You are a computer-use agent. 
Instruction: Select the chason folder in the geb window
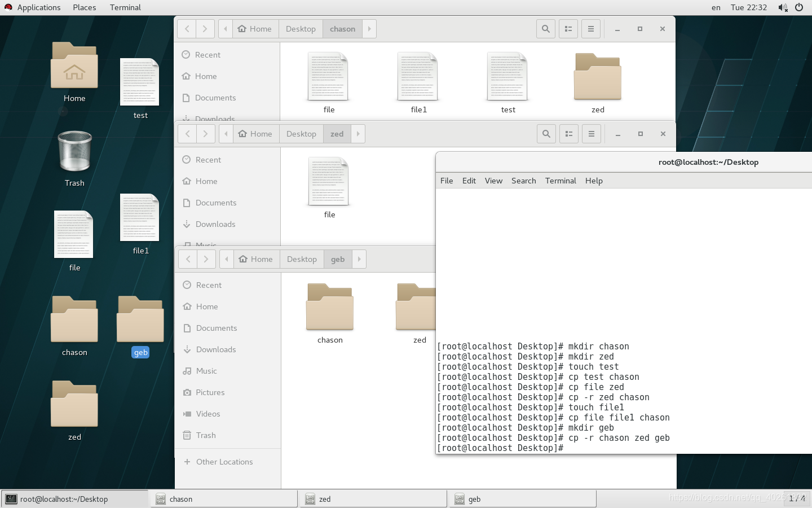tap(330, 307)
